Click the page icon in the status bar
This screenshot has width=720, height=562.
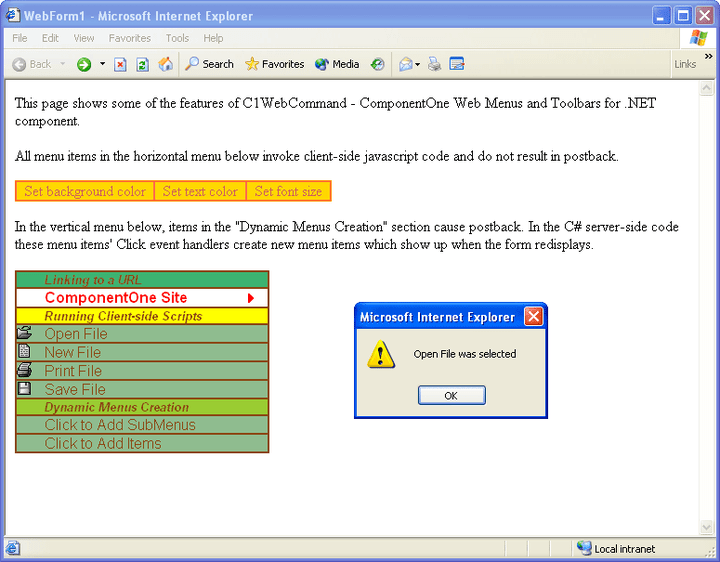click(x=12, y=548)
